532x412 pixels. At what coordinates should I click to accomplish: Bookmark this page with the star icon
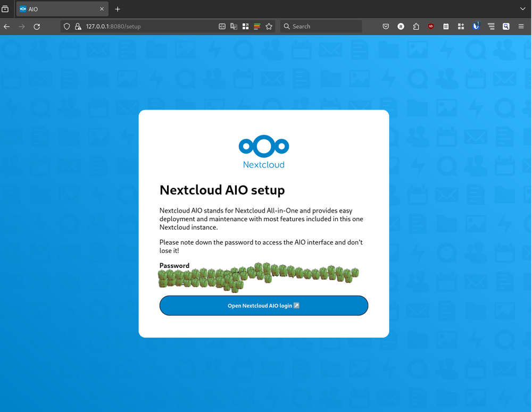[269, 26]
